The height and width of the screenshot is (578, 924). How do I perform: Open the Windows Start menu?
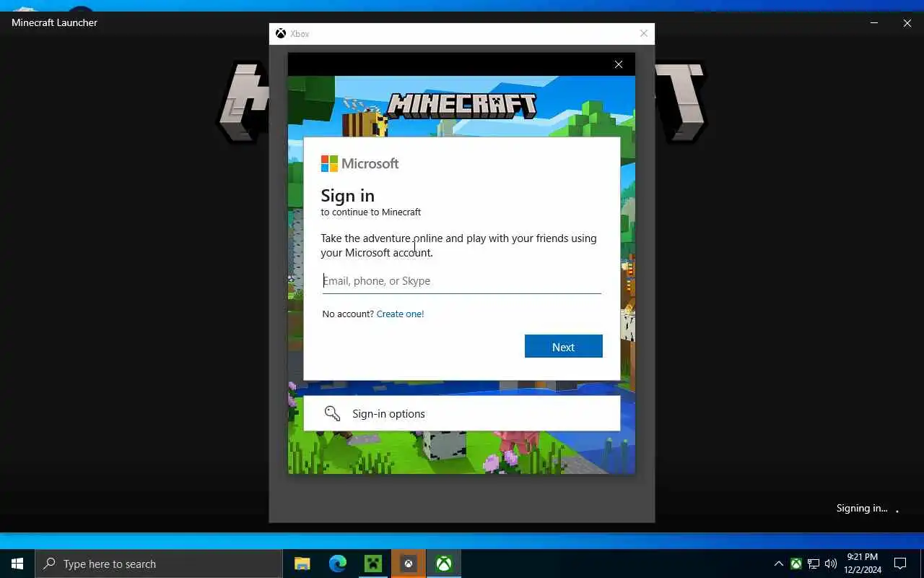click(x=17, y=564)
